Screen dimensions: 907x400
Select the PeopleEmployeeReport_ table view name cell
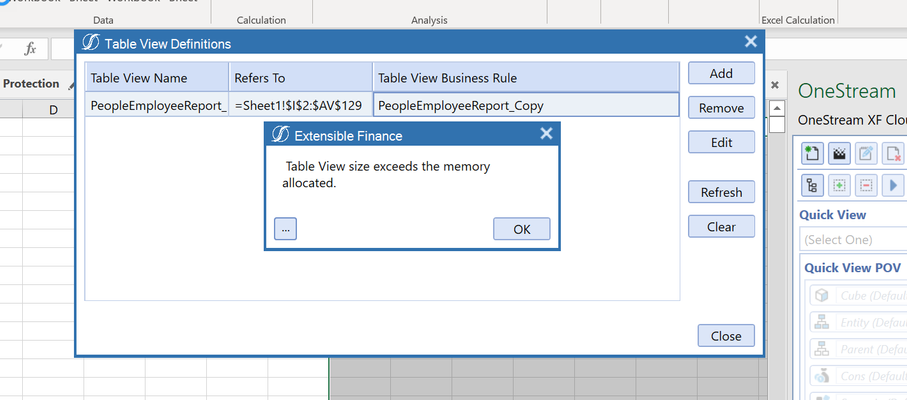(x=157, y=105)
